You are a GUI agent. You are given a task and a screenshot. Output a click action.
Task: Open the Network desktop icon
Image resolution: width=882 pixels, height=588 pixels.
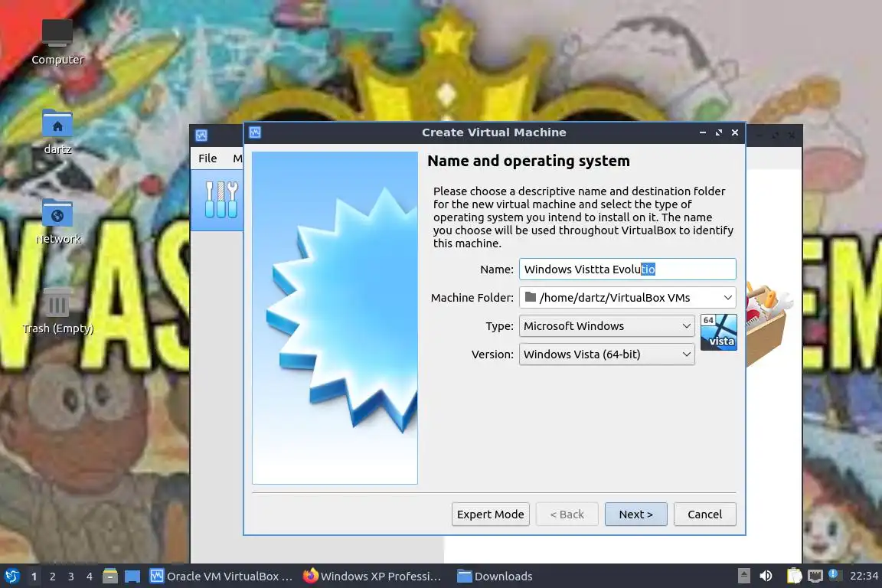pos(57,222)
